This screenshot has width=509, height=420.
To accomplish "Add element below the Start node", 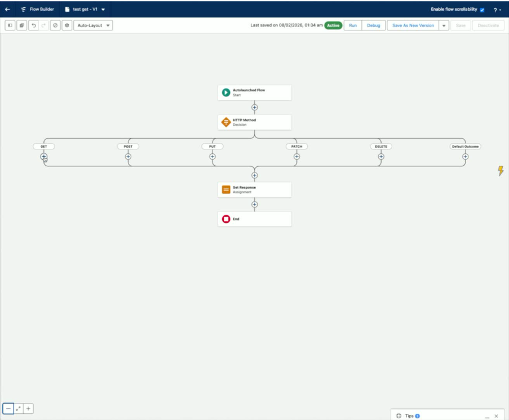I will [255, 108].
